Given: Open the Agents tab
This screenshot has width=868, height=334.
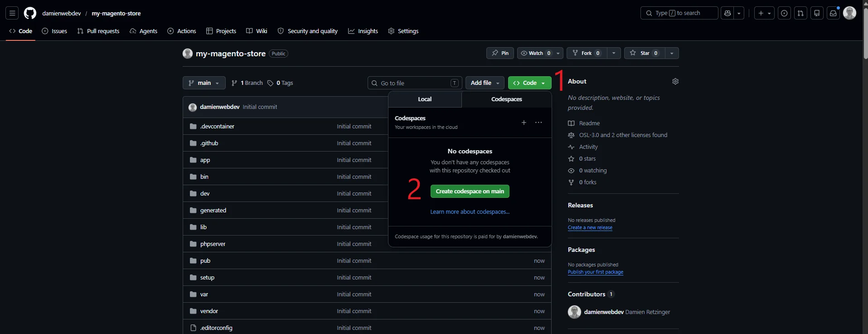Looking at the screenshot, I should click(x=143, y=31).
